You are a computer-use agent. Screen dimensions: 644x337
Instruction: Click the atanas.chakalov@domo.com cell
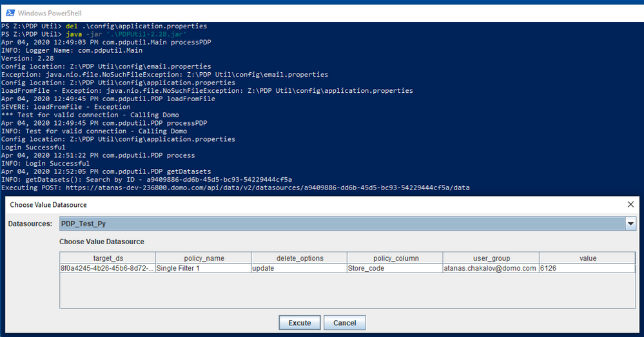click(491, 268)
